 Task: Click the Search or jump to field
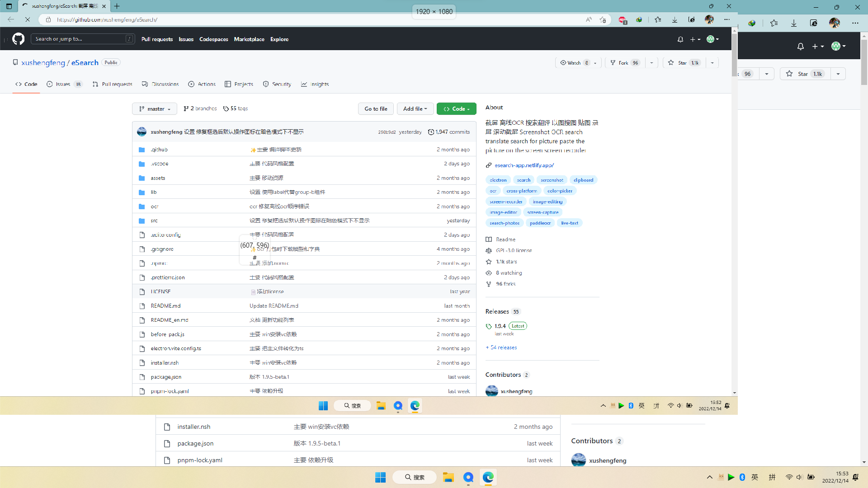tap(83, 39)
